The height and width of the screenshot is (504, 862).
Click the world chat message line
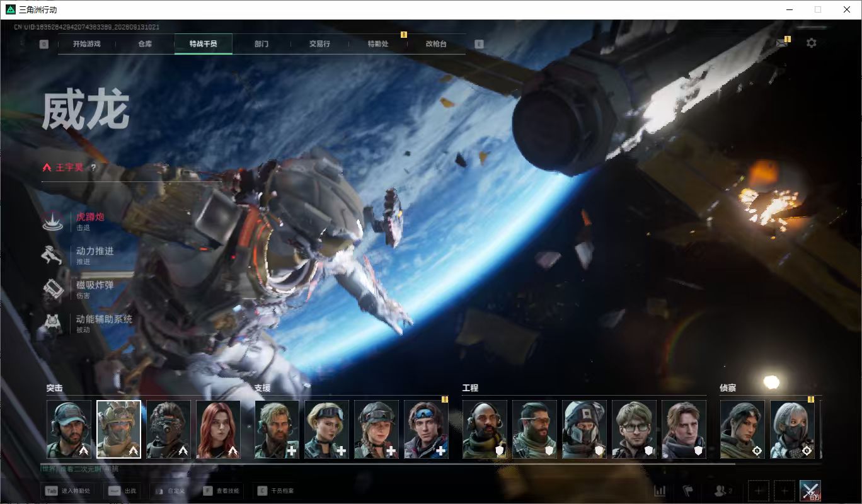point(79,469)
